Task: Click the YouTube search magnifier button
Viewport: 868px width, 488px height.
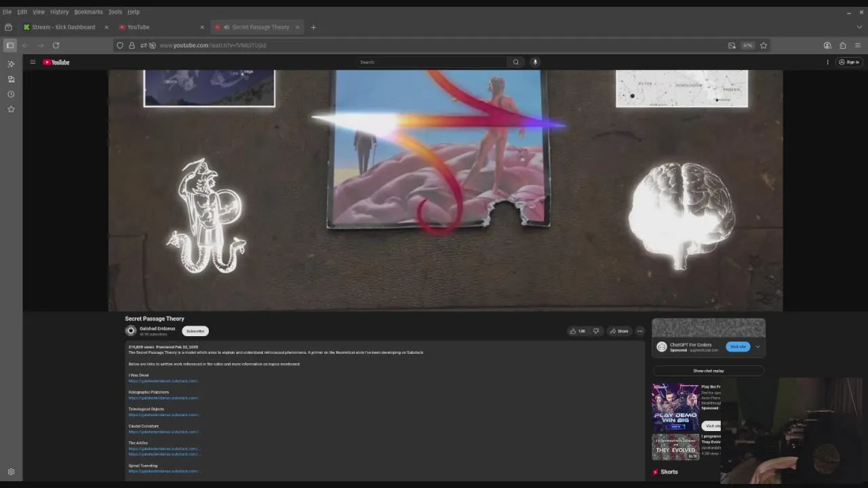Action: click(x=516, y=62)
